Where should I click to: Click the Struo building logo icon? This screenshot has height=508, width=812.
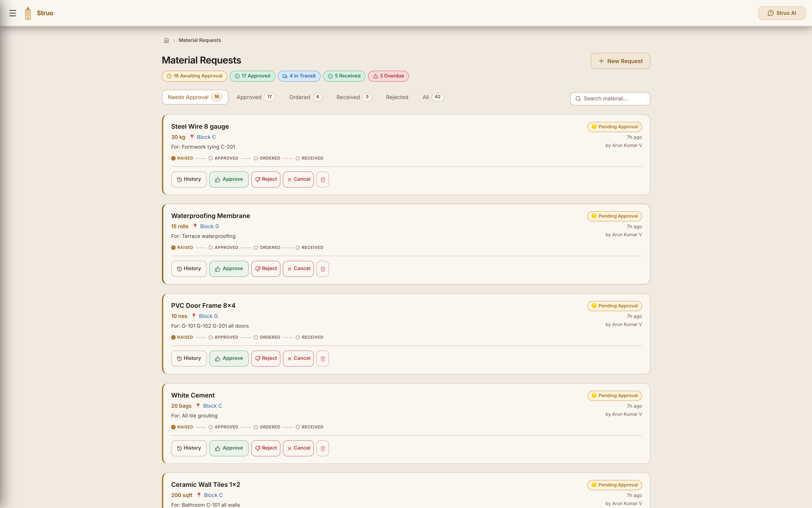pyautogui.click(x=28, y=13)
